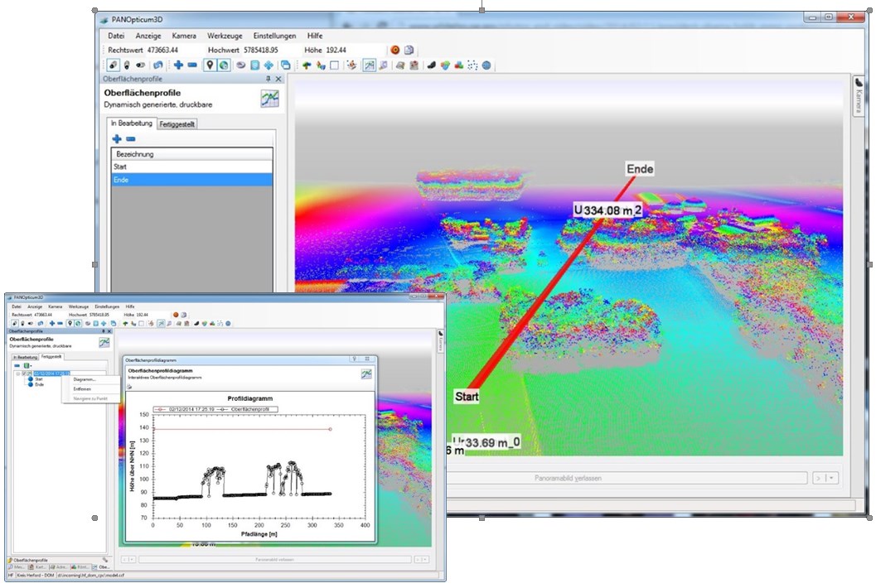This screenshot has width=876, height=588.
Task: Switch to the In Bearbeitung tab in large window
Action: point(131,123)
